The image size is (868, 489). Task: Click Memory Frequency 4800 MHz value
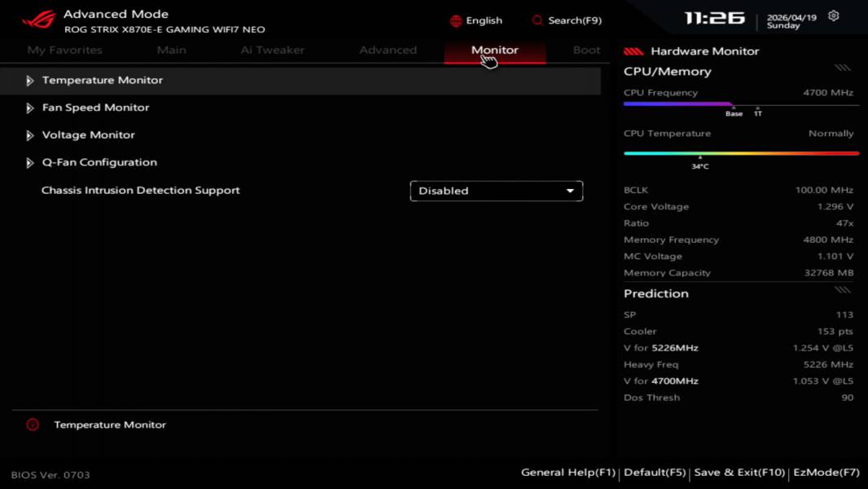tap(828, 240)
